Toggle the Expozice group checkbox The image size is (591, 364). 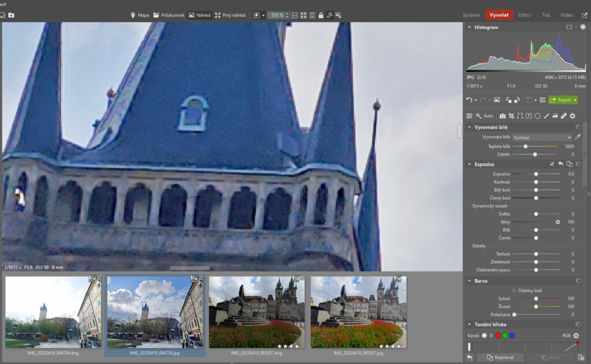click(552, 164)
